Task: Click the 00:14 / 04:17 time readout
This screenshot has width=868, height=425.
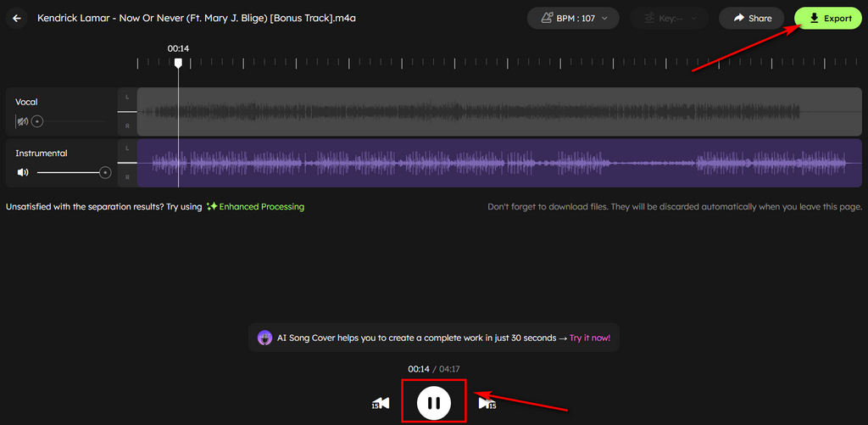Action: [x=434, y=369]
